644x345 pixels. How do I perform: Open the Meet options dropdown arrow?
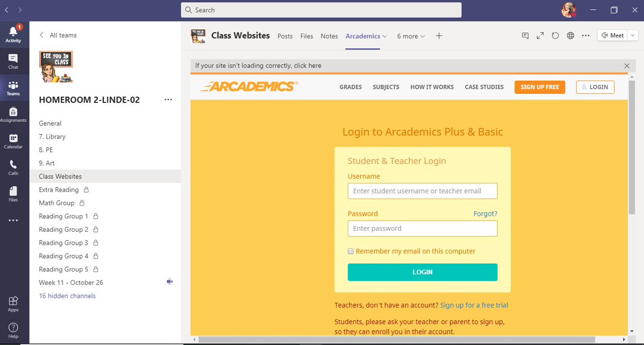tap(633, 35)
